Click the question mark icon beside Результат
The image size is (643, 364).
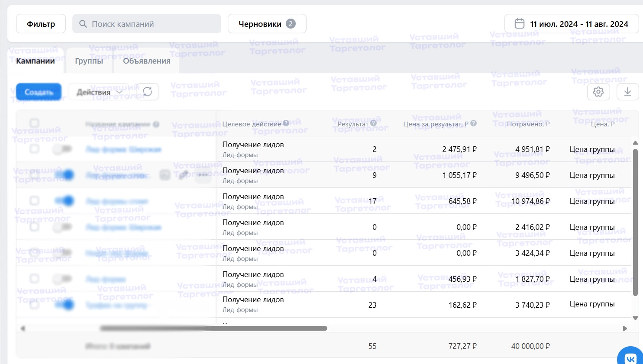pyautogui.click(x=374, y=123)
